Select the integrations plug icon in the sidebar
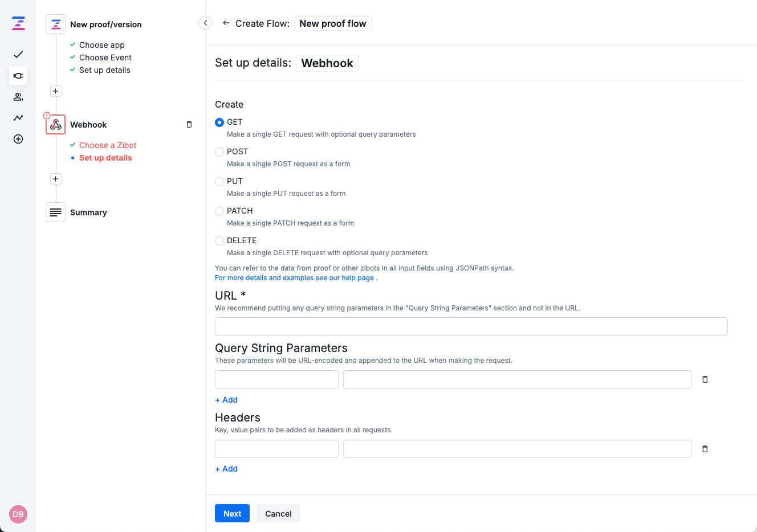 click(18, 76)
